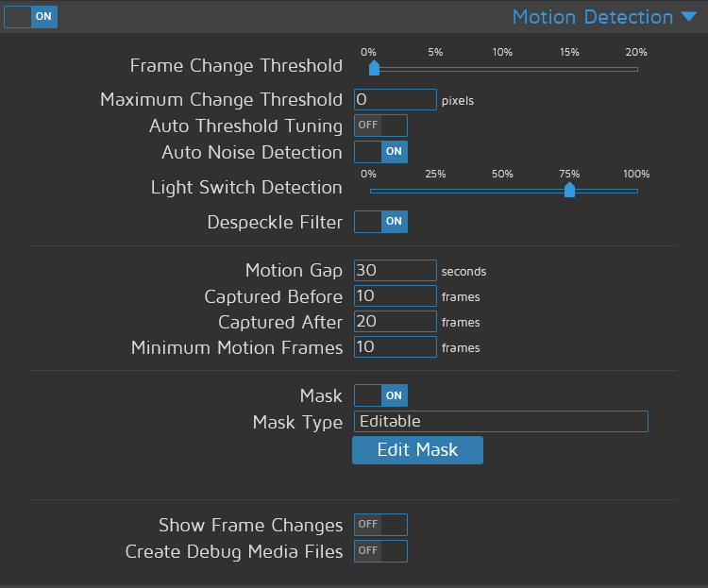This screenshot has height=588, width=708.
Task: Click the 100% tick label on light switch slider
Action: coord(636,174)
